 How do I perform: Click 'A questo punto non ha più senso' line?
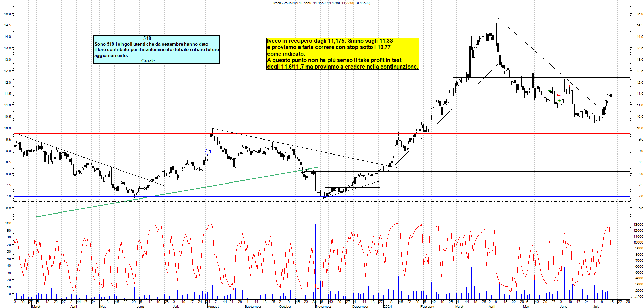(x=334, y=60)
